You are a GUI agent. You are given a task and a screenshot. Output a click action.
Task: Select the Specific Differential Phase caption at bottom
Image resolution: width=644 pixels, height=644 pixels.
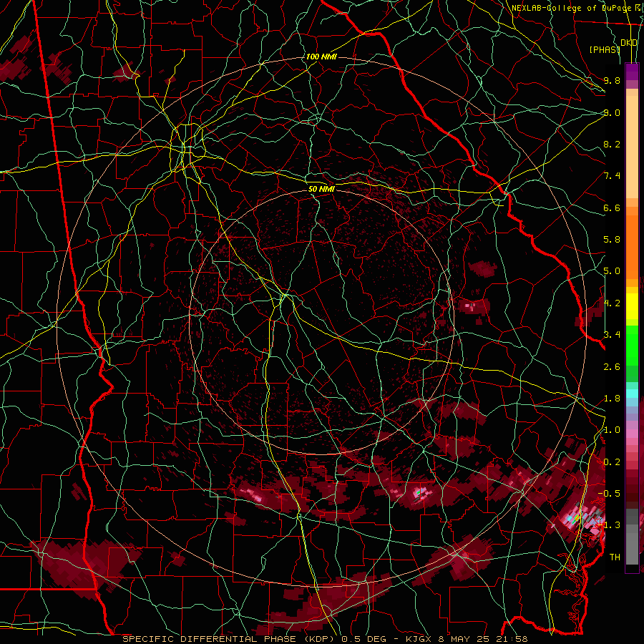(x=325, y=639)
